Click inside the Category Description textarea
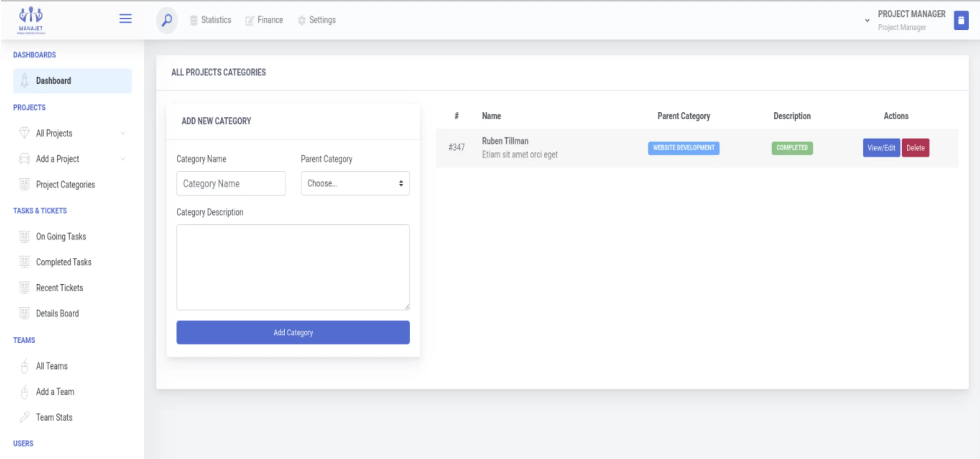This screenshot has height=459, width=980. 293,267
